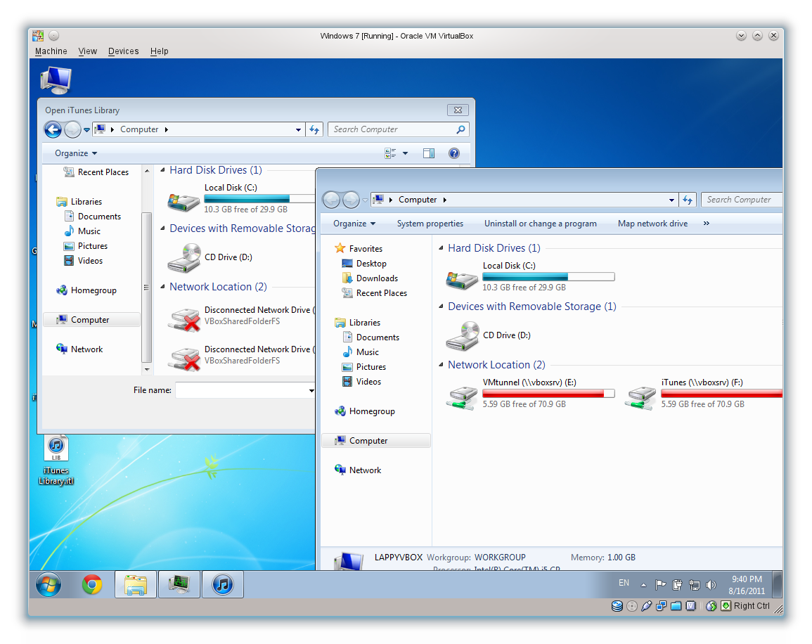Click System properties in the toolbar

(430, 224)
